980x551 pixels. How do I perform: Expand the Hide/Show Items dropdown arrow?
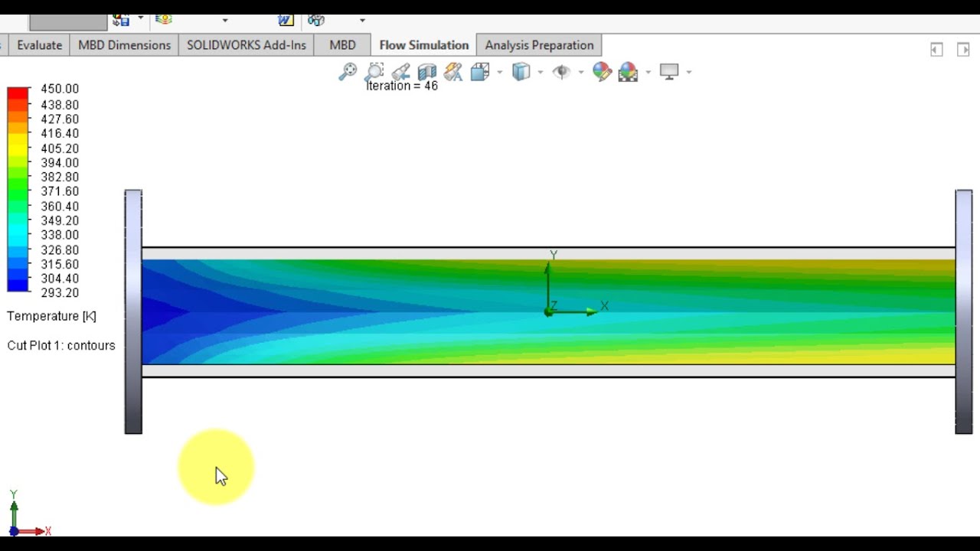pyautogui.click(x=581, y=72)
